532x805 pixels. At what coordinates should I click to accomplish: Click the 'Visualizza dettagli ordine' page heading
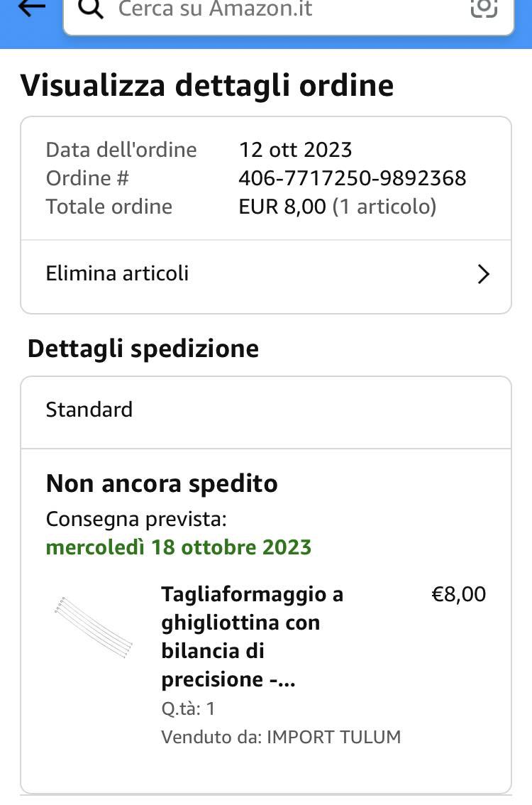[207, 86]
